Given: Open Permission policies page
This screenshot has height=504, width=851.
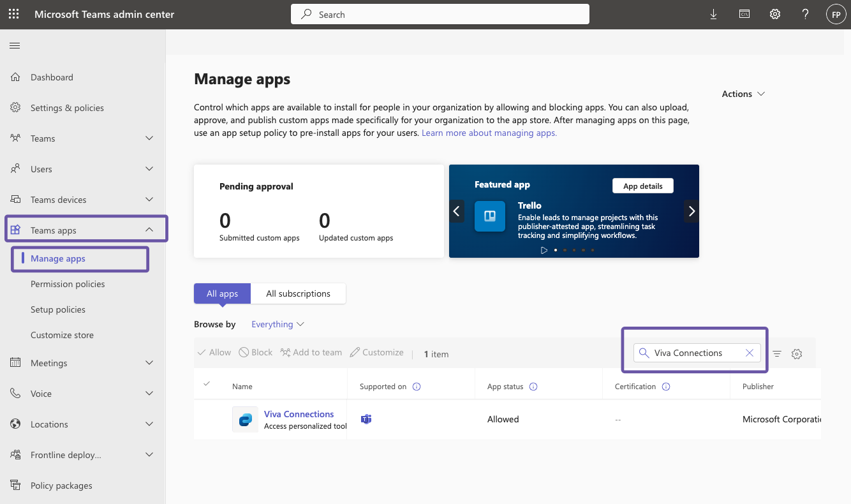Looking at the screenshot, I should click(x=68, y=284).
